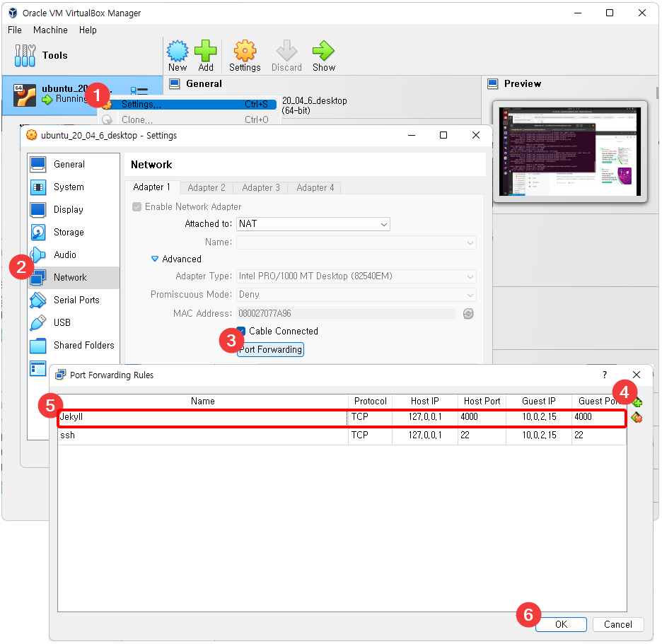662x644 pixels.
Task: Select the ssh rule name cell
Action: [203, 435]
